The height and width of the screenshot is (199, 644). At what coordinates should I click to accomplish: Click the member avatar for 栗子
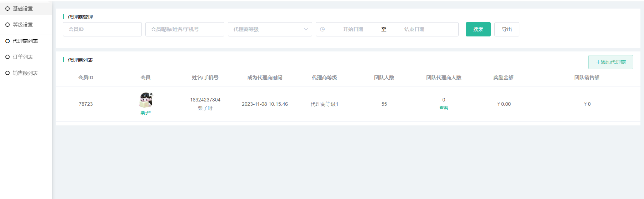[145, 100]
